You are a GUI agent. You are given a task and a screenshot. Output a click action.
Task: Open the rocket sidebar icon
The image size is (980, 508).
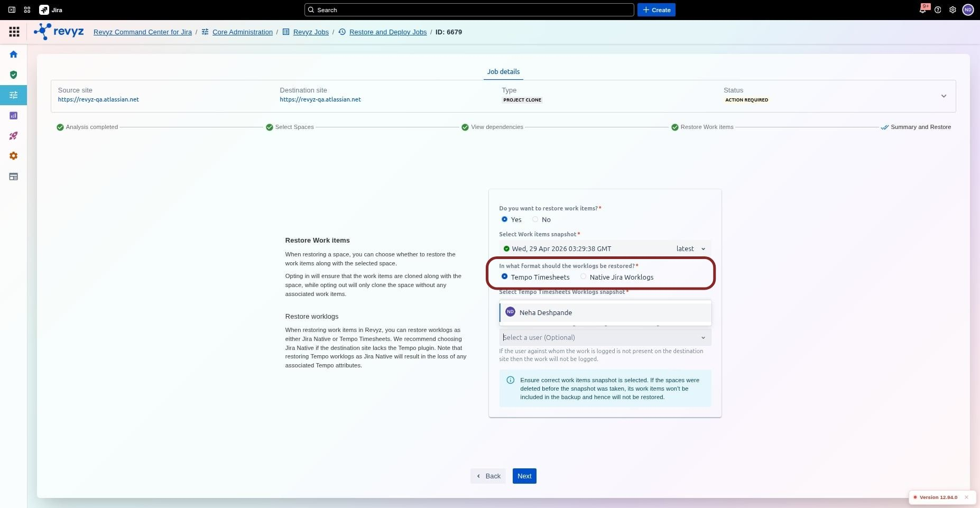point(14,136)
